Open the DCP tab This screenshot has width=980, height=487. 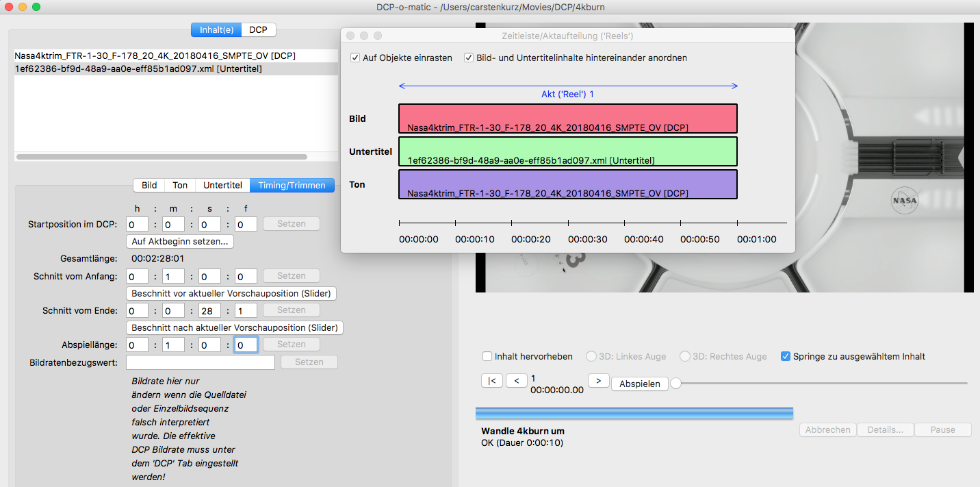pyautogui.click(x=258, y=29)
